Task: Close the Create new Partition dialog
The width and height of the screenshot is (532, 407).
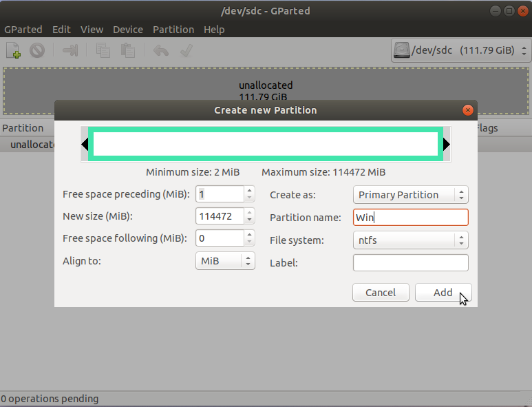Action: 468,110
